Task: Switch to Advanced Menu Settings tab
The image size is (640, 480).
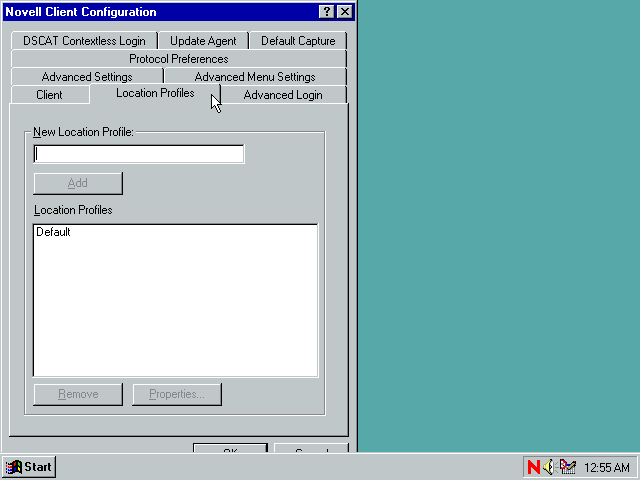Action: click(x=255, y=77)
